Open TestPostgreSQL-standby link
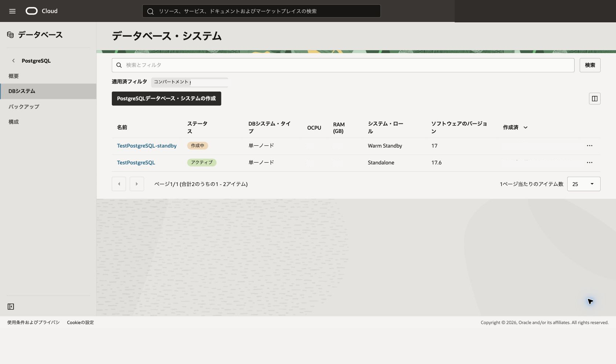Screen dimensions: 616x364 click(147, 146)
